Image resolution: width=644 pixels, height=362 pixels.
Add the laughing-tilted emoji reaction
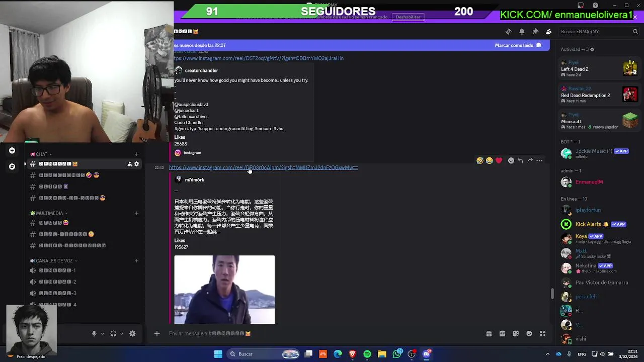click(480, 160)
